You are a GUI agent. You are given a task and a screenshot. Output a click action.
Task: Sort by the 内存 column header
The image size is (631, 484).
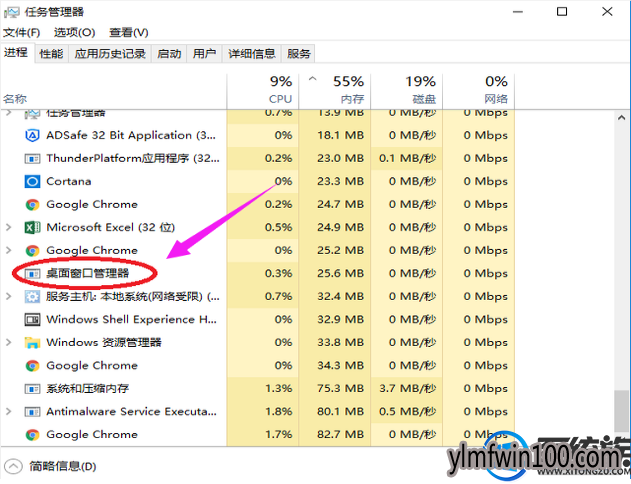(x=335, y=91)
